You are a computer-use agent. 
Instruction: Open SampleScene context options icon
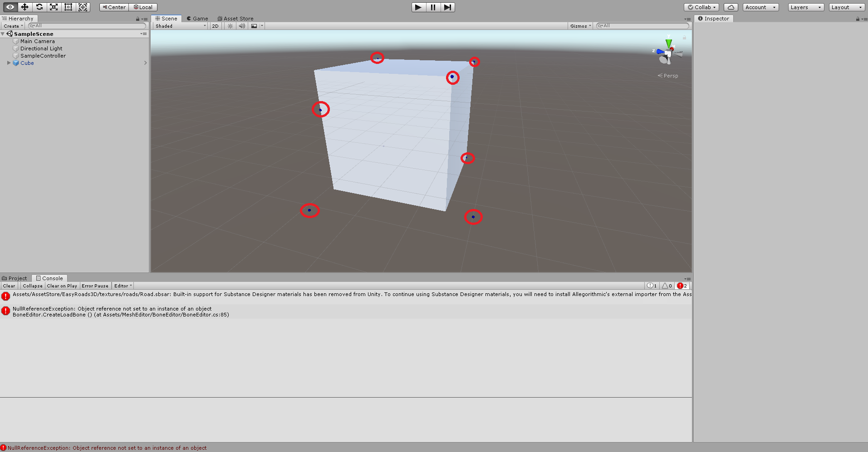click(x=144, y=34)
